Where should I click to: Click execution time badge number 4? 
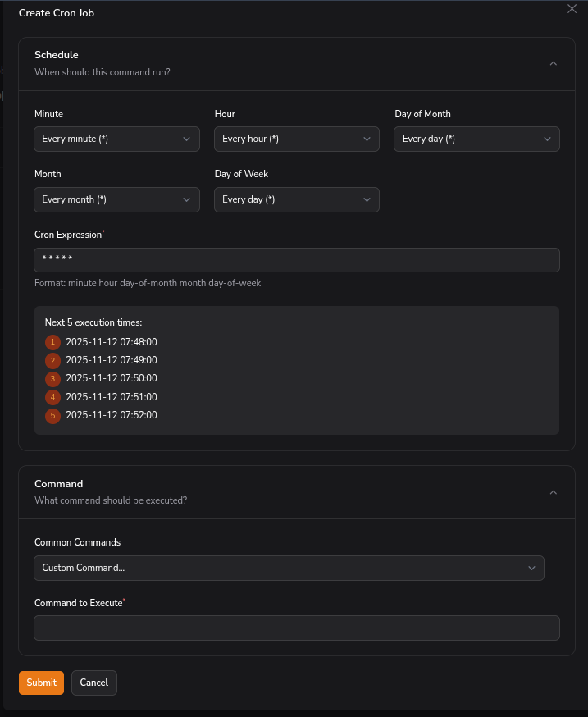pyautogui.click(x=53, y=397)
